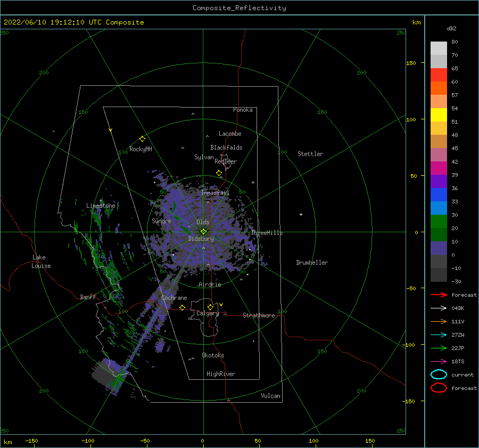The height and width of the screenshot is (448, 479).
Task: Pick the bright yellow 51-54 dBZ swatch
Action: point(439,115)
